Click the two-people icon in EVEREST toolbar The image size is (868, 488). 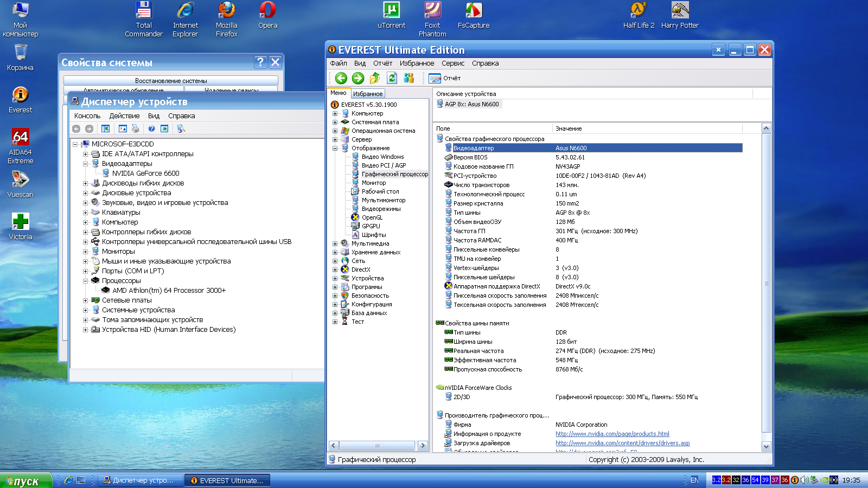point(409,78)
